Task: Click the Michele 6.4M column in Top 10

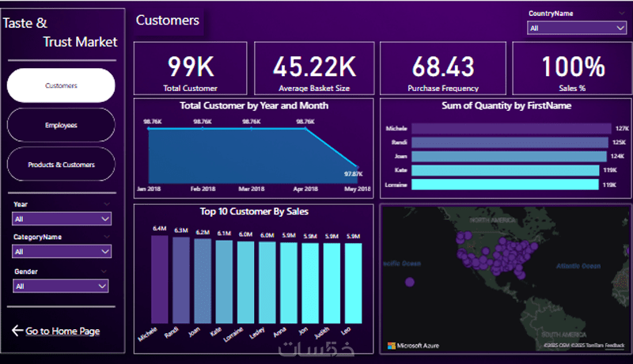Action: (160, 279)
